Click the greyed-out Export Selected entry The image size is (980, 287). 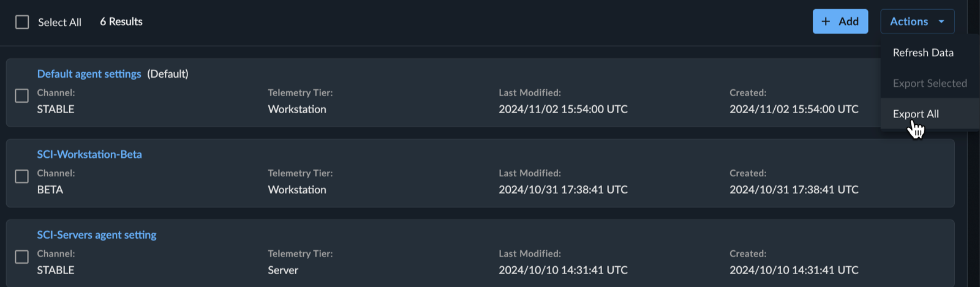tap(930, 83)
